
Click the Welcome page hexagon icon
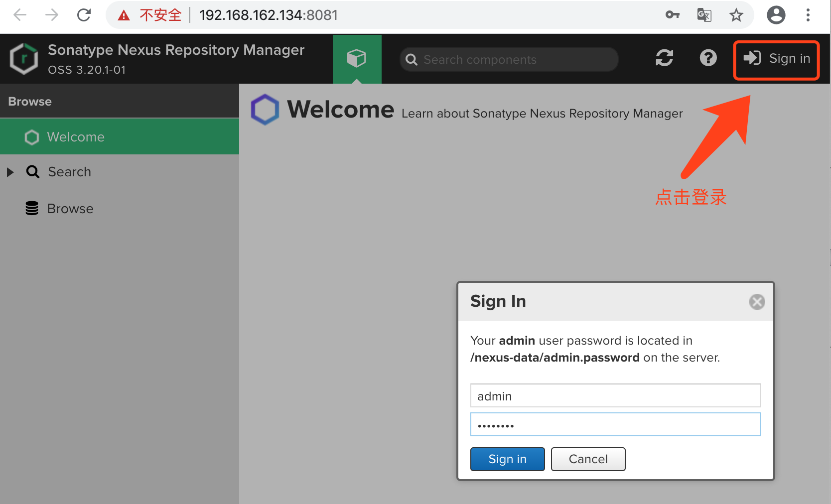coord(265,110)
